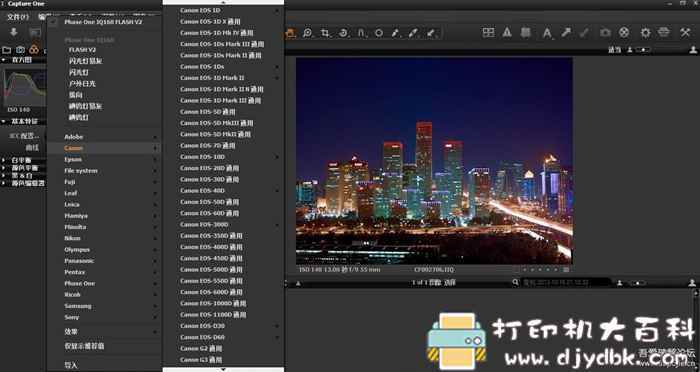Image resolution: width=700 pixels, height=372 pixels.
Task: Click the camera capture icon in toolbar
Action: click(x=605, y=33)
